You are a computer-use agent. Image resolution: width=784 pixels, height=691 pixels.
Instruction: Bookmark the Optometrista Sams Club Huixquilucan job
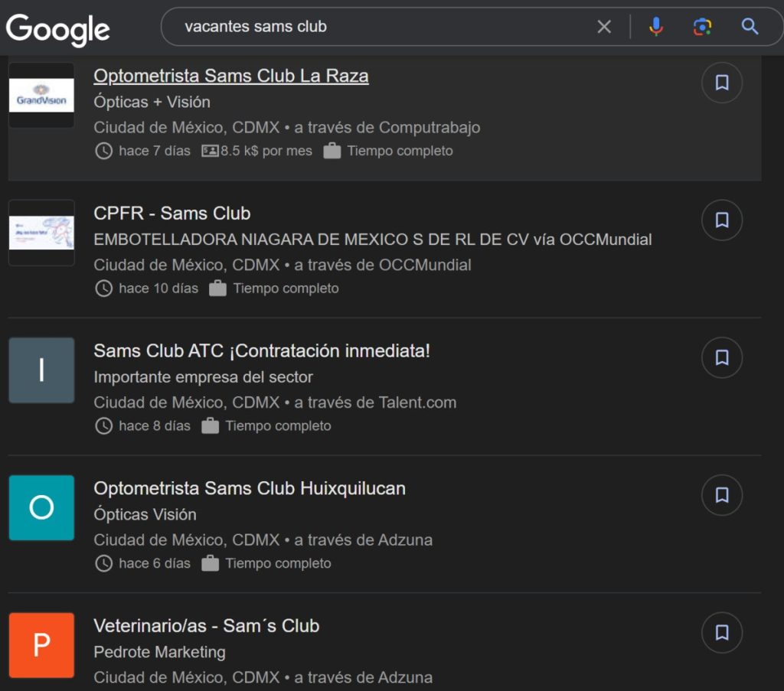[x=722, y=494]
